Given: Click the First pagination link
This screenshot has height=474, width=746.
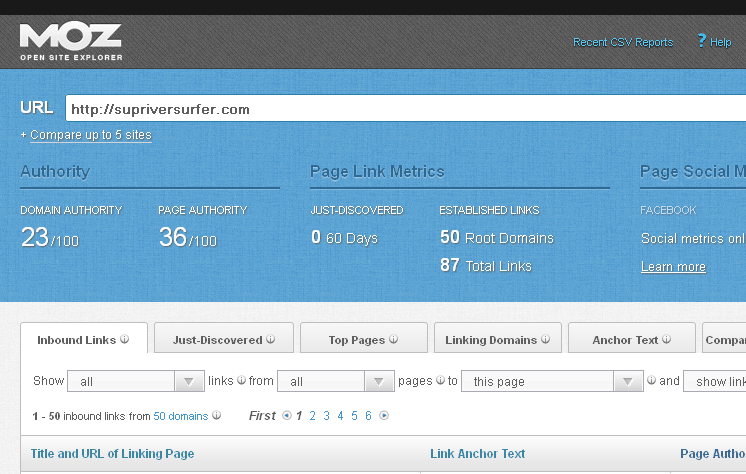Looking at the screenshot, I should click(x=262, y=416).
